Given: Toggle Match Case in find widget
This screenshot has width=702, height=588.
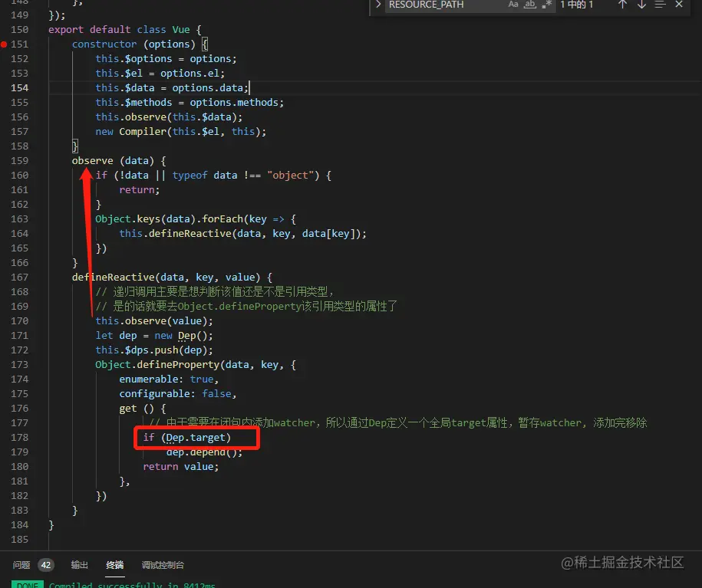Looking at the screenshot, I should coord(513,5).
